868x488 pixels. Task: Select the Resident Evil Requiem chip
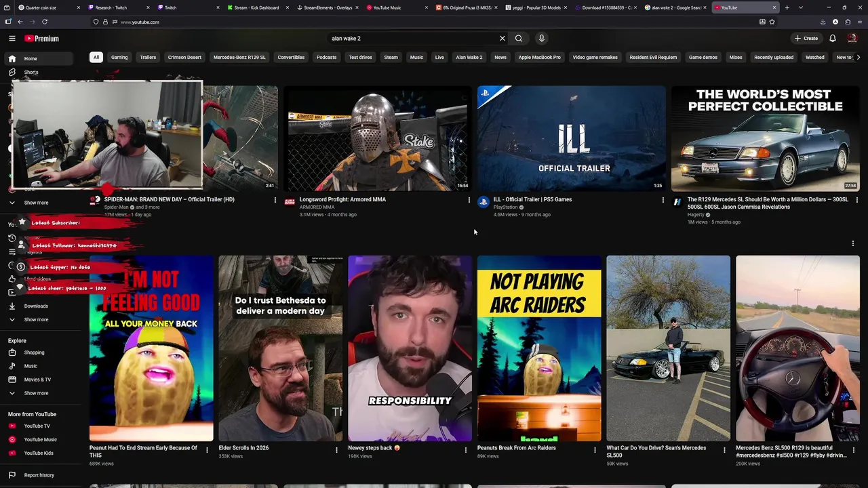point(653,58)
